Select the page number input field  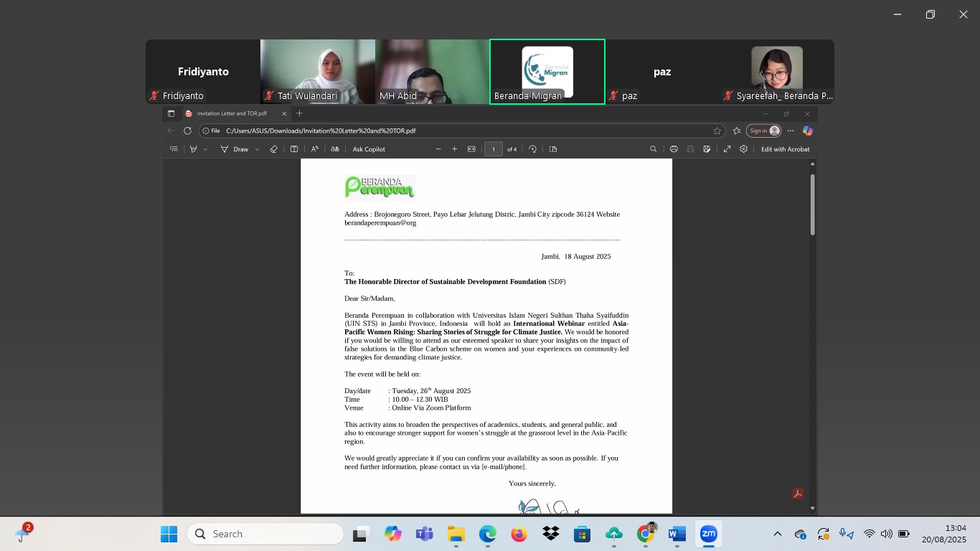click(x=493, y=149)
